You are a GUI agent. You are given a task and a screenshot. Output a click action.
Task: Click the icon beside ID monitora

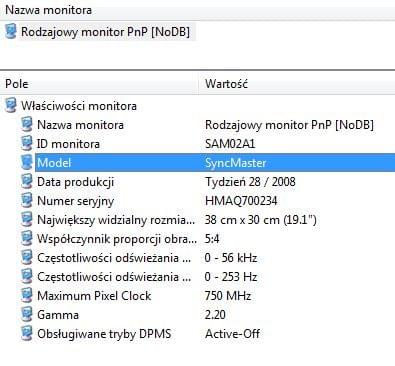[27, 144]
